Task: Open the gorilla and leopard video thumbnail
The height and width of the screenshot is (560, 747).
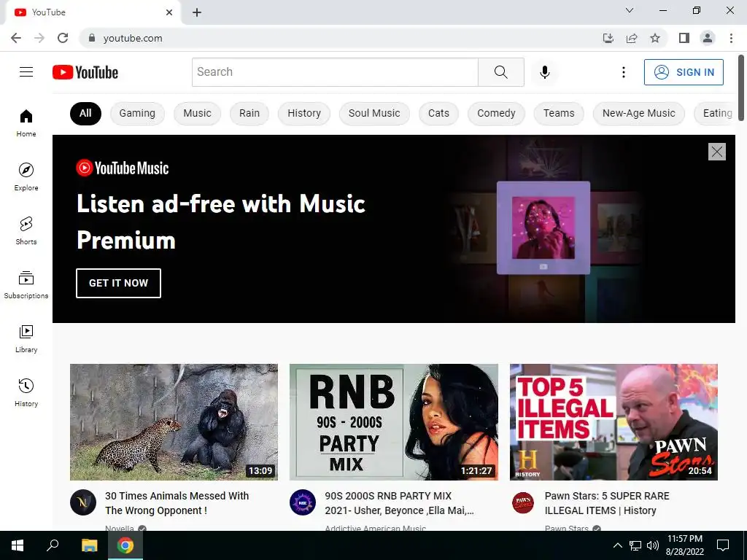Action: tap(174, 422)
